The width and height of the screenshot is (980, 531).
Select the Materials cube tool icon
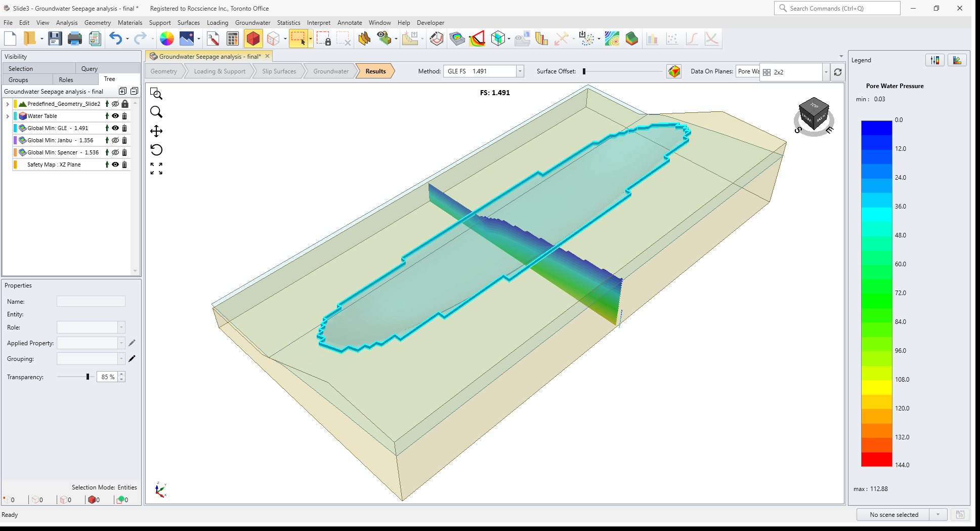253,38
